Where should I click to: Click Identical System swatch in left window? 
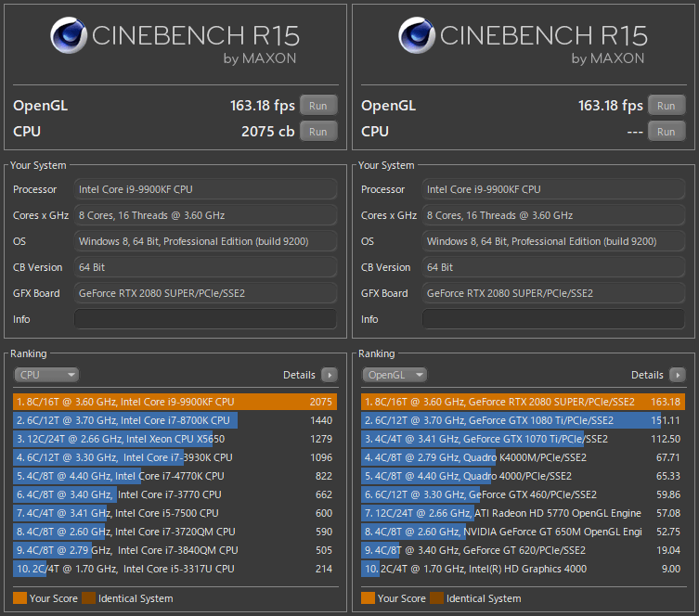coord(89,598)
